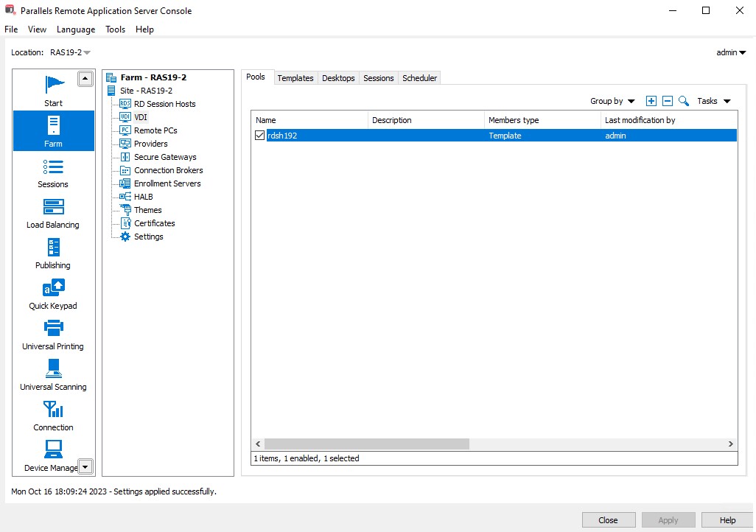Switch to the Desktops tab
Viewport: 756px width, 532px height.
tap(338, 77)
